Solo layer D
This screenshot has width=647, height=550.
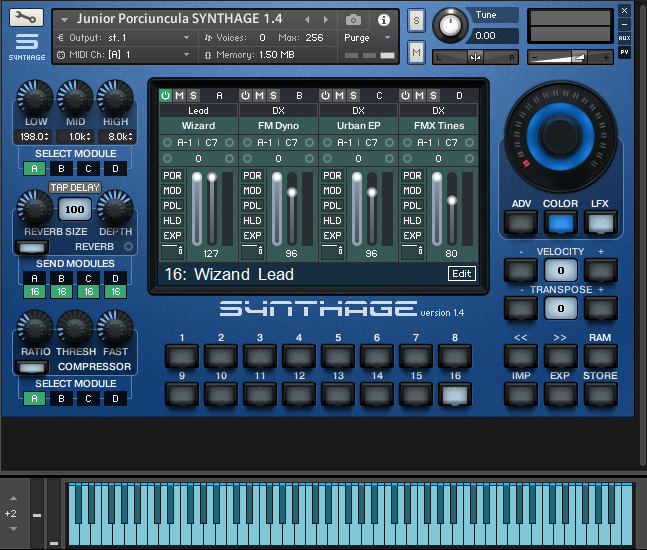433,95
